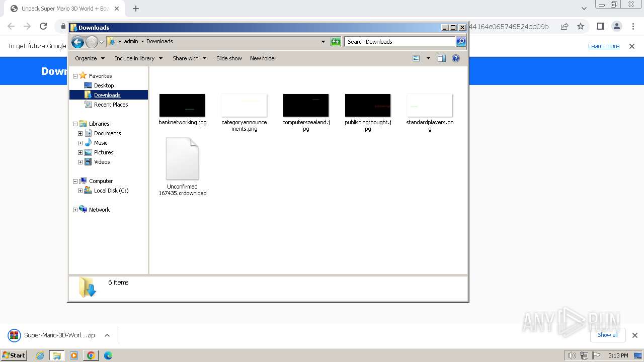Image resolution: width=644 pixels, height=362 pixels.
Task: Close the Chrome downloads shelf
Action: 634,335
